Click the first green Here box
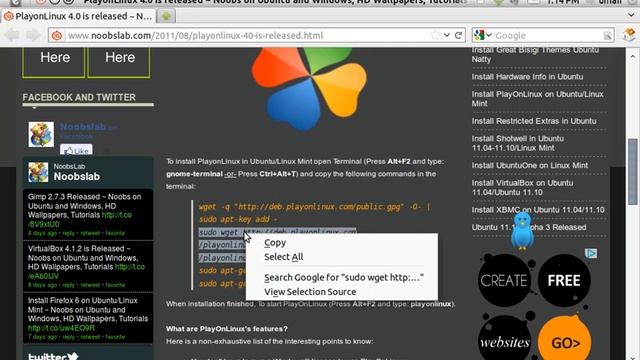Viewport: 640px width, 360px height. coord(54,61)
